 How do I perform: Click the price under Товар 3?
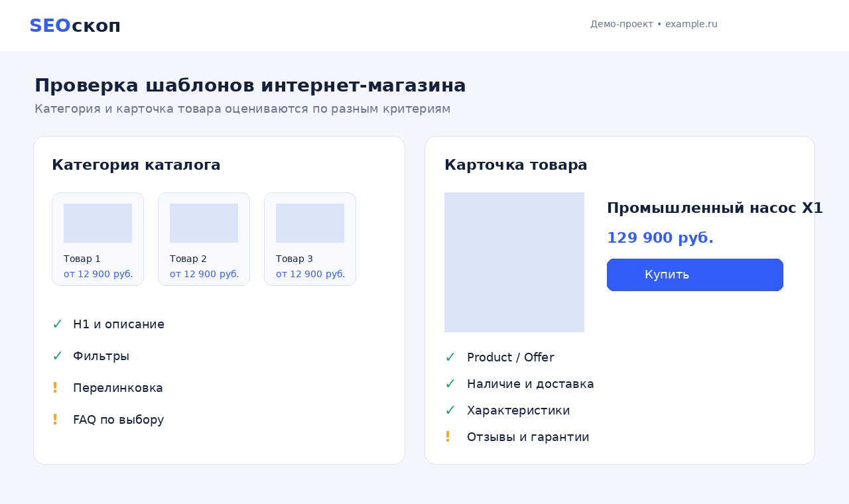point(310,274)
